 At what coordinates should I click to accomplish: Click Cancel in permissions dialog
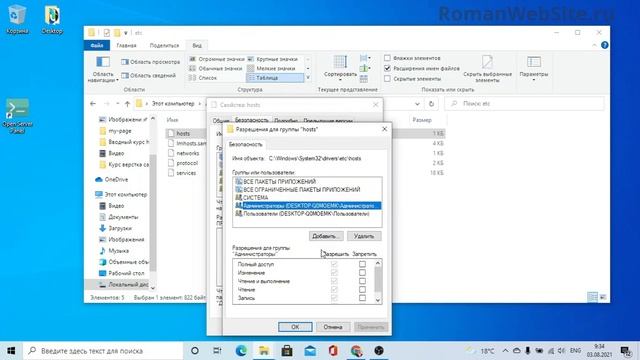tap(333, 327)
